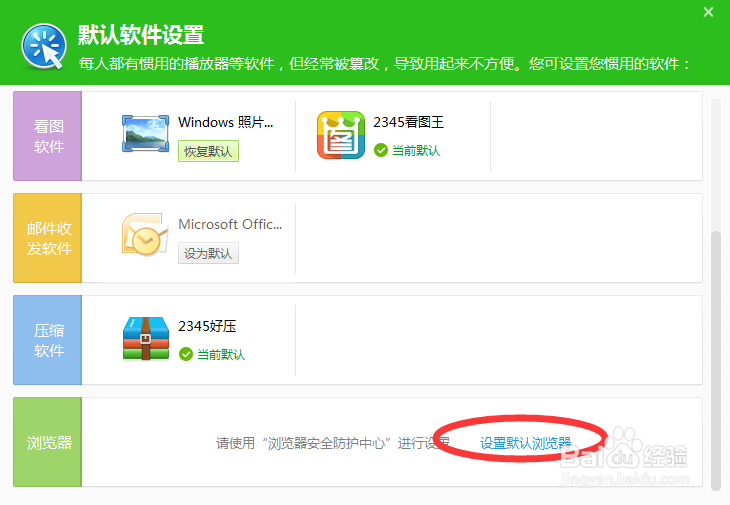730x505 pixels.
Task: Click the 2345看图王 name text
Action: point(408,122)
